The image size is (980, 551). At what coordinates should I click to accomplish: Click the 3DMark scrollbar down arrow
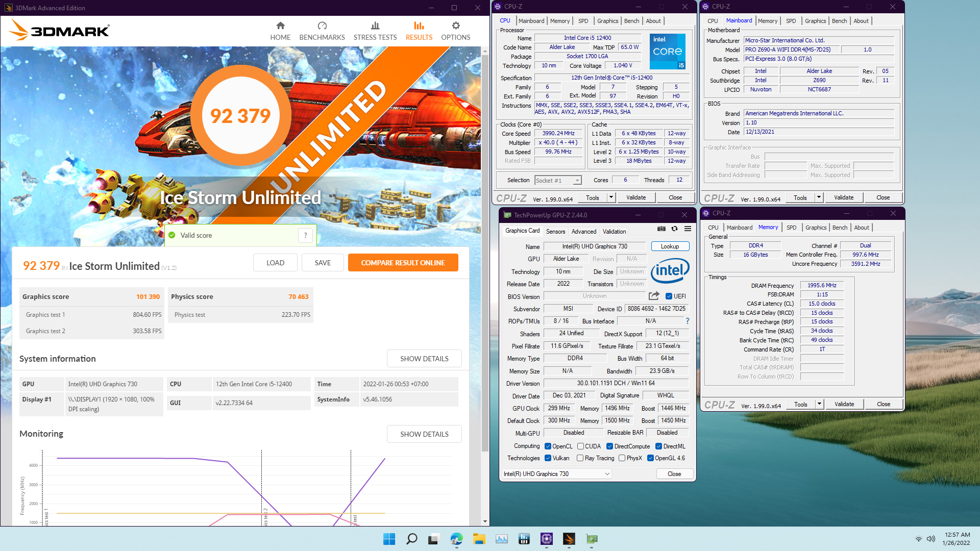point(485,521)
